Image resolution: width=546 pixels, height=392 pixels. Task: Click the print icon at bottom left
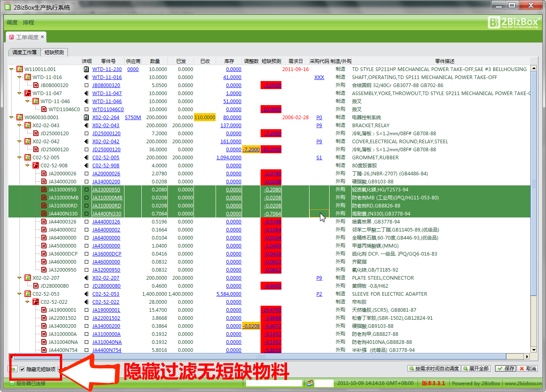13,369
